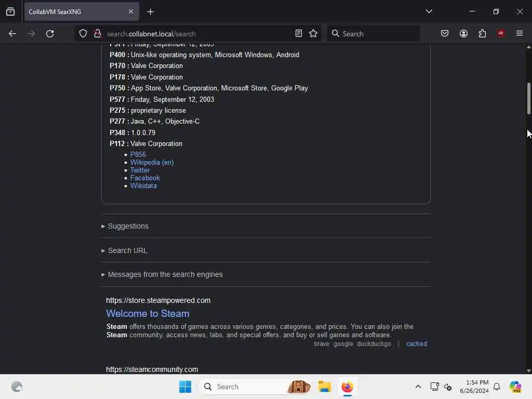The height and width of the screenshot is (399, 532).
Task: Open muted volume tray icon
Action: [448, 387]
